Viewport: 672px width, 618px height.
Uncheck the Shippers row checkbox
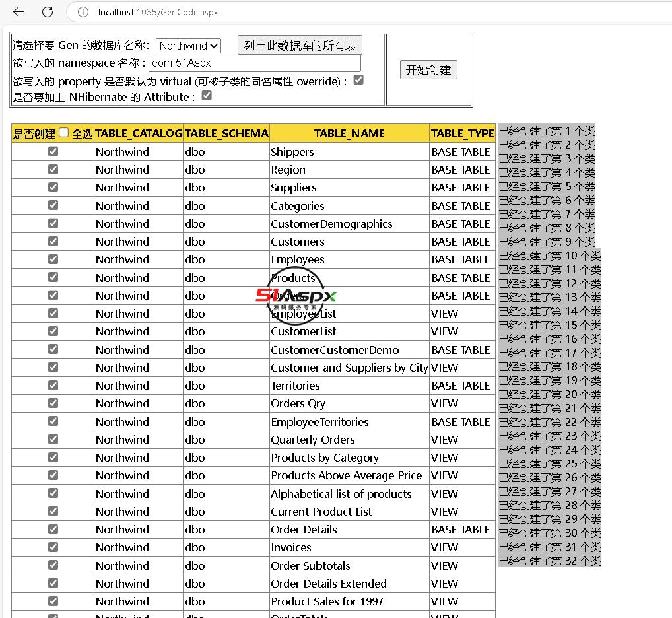(x=53, y=151)
